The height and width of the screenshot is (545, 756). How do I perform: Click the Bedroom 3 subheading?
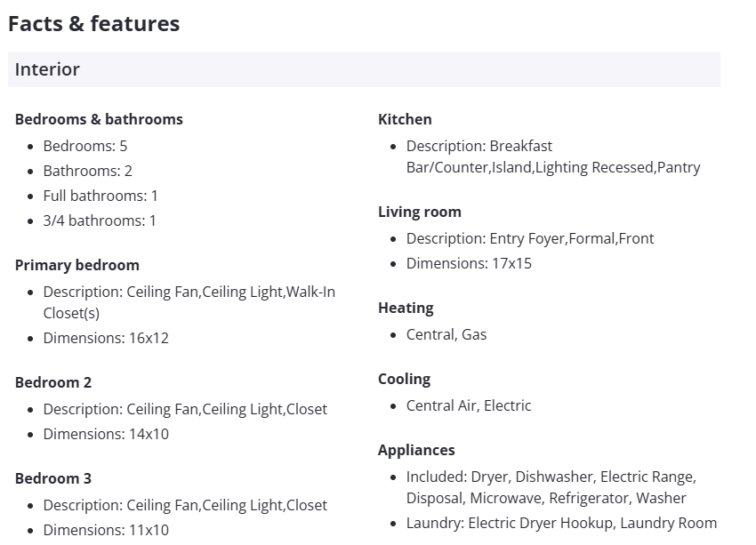pyautogui.click(x=53, y=478)
